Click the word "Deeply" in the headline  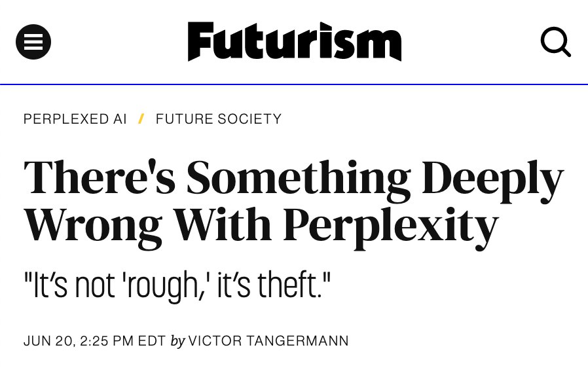point(492,178)
